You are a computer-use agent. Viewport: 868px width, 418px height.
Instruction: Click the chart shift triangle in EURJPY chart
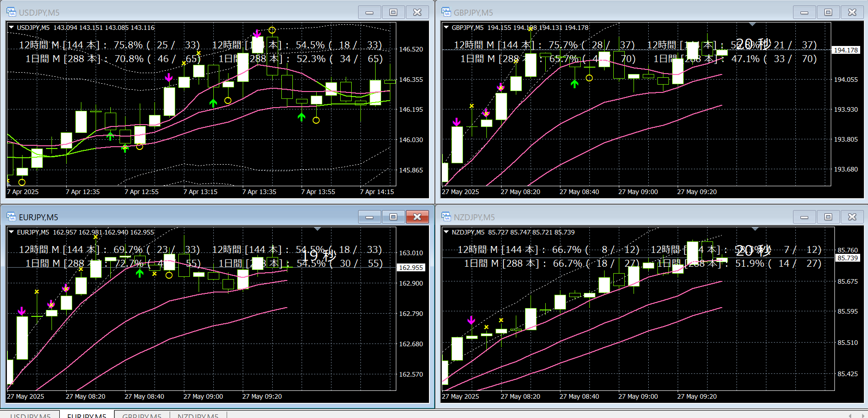(x=317, y=229)
